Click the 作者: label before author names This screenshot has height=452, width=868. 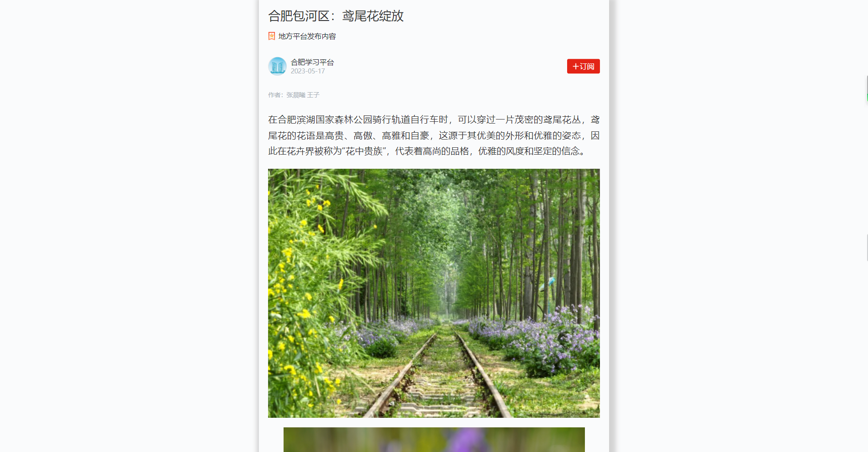[276, 95]
